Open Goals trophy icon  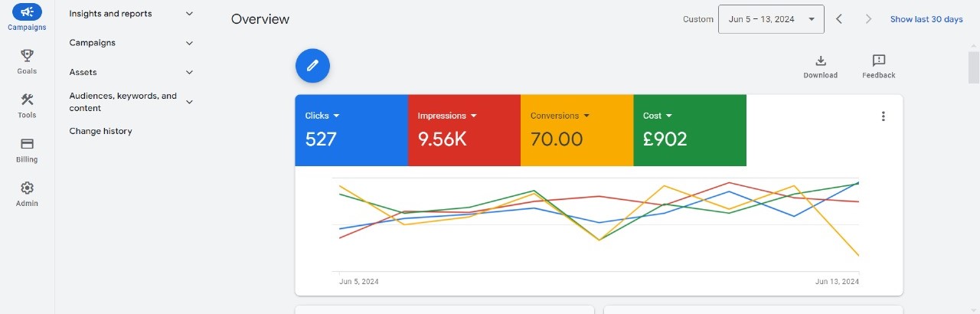click(x=27, y=56)
